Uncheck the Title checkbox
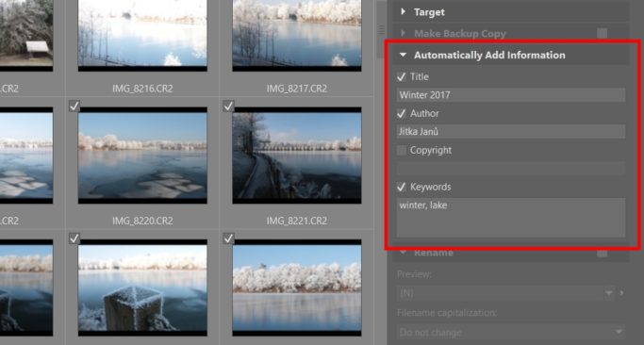Viewport: 644px width, 345px height. [x=402, y=76]
